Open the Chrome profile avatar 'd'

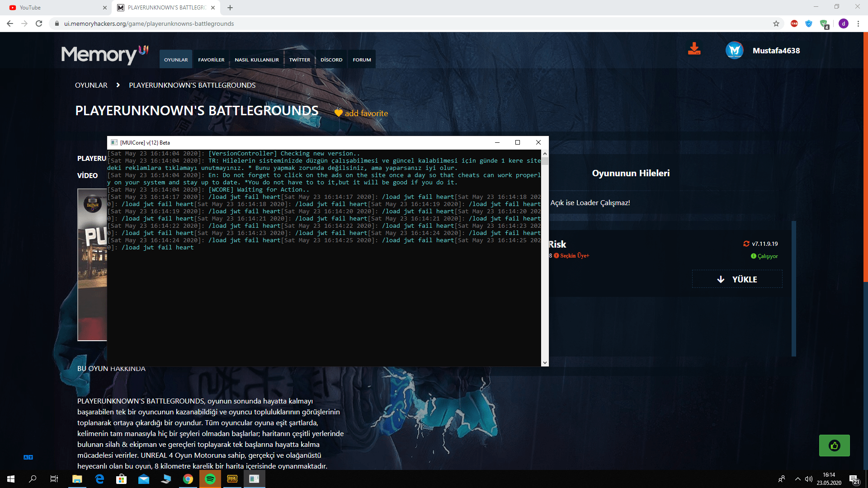[844, 23]
